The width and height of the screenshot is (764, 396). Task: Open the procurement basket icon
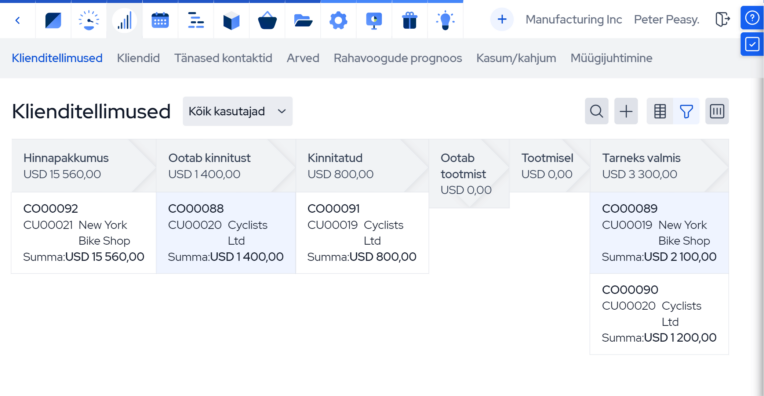267,21
